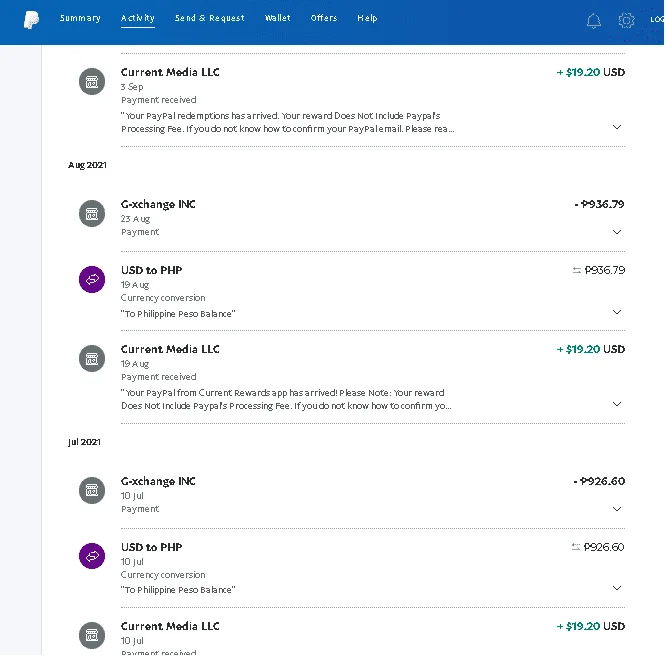Expand the 3 Sep Current Media transaction
This screenshot has height=659, width=665.
[617, 127]
